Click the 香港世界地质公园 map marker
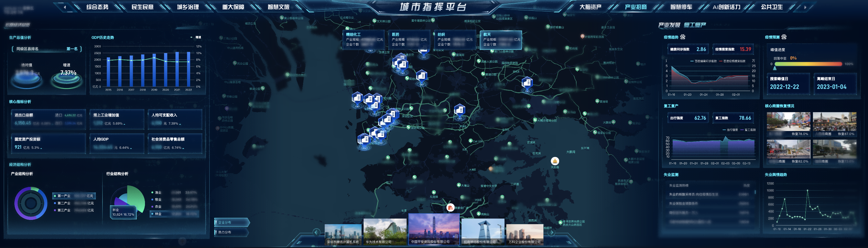Image resolution: width=868 pixels, height=248 pixels. 560,222
